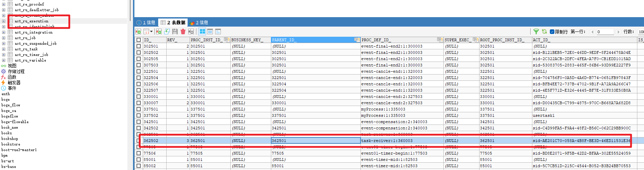644x170 pixels.
Task: Expand the act_ru_suspended_job table node
Action: pyautogui.click(x=3, y=43)
